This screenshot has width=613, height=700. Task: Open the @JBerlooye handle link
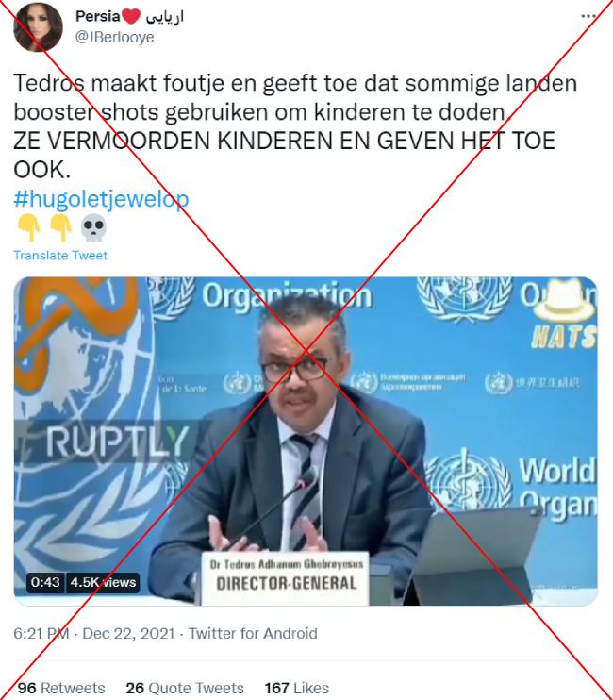tap(115, 37)
